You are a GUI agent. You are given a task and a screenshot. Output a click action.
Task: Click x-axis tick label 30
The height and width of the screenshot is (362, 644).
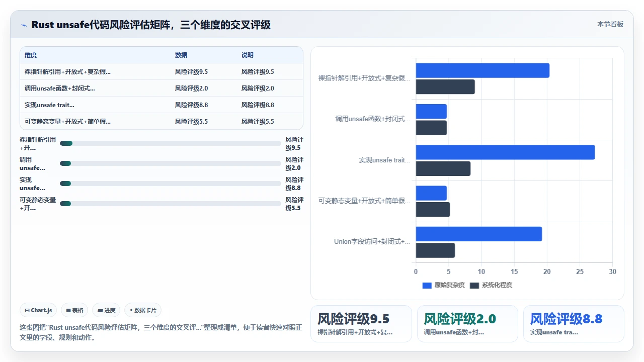coord(612,271)
